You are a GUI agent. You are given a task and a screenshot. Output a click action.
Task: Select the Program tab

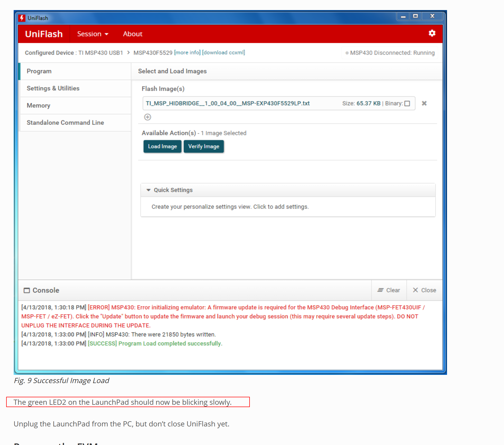point(76,71)
